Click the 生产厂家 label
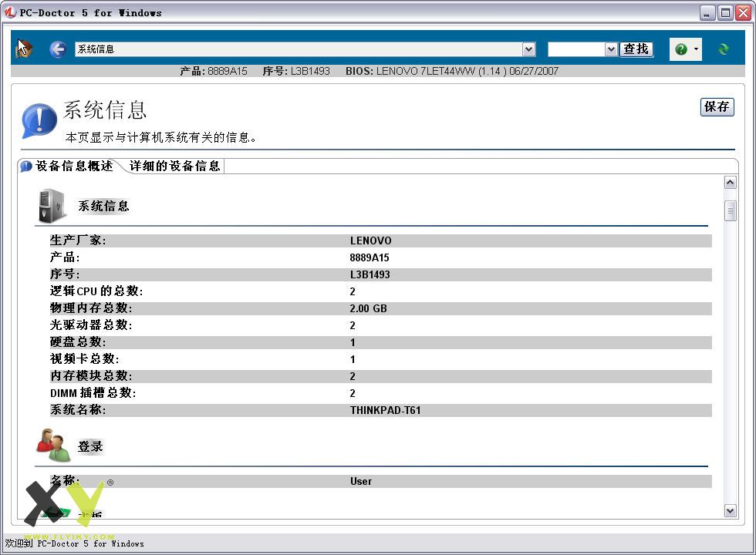This screenshot has height=555, width=756. click(78, 240)
